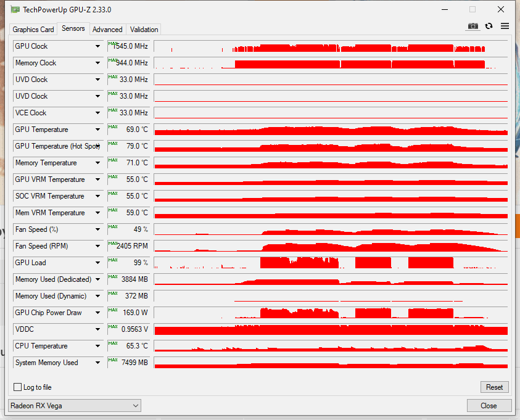Open the Advanced tab
This screenshot has height=420, width=520.
107,30
